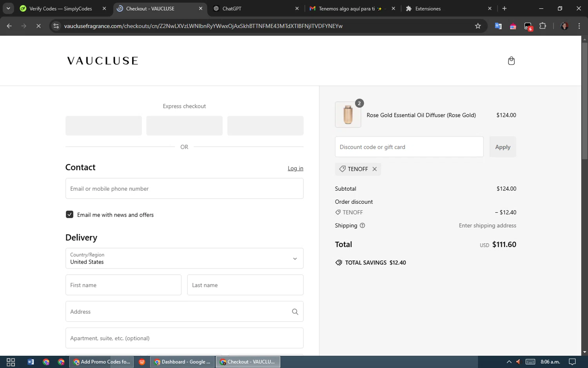
Task: Click the Rose Gold diffuser product thumbnail
Action: click(348, 115)
